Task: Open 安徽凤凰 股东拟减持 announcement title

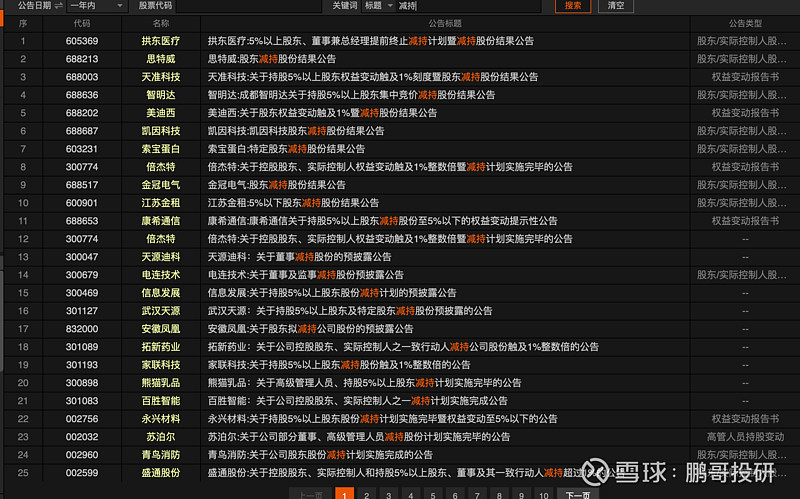Action: pos(310,329)
